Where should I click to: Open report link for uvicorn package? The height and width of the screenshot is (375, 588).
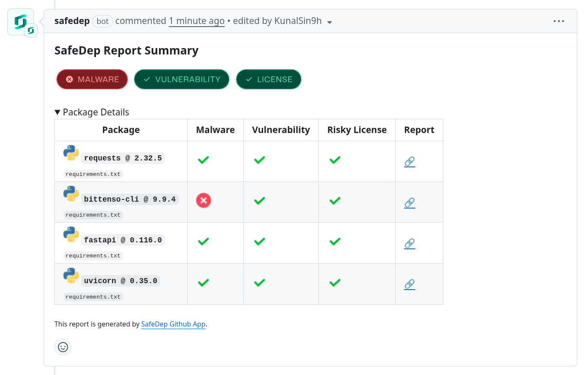click(x=410, y=284)
